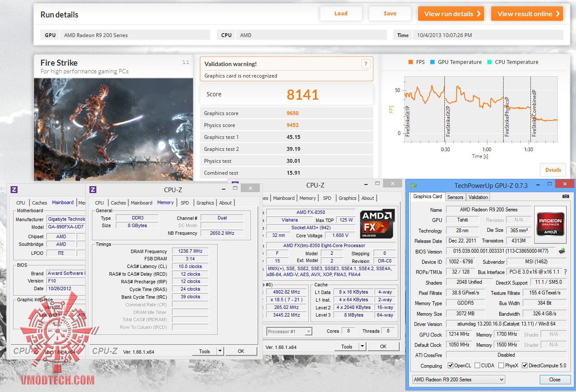Toggle the PhysX checkbox

click(501, 366)
